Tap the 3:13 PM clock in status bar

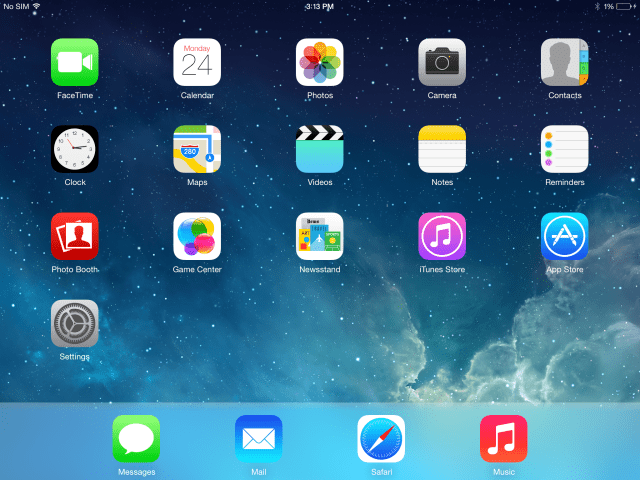coord(320,7)
